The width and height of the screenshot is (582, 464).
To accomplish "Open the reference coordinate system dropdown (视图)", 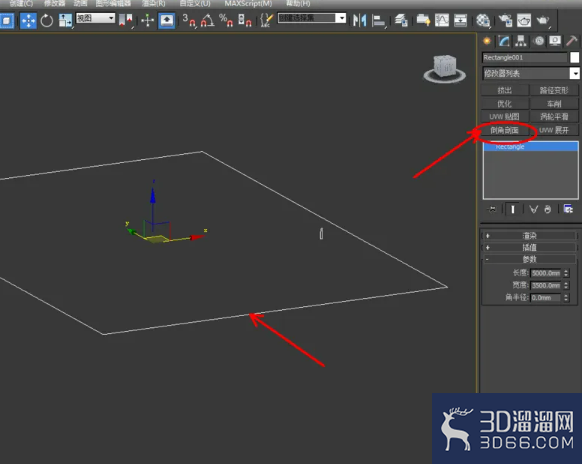I will coord(96,18).
